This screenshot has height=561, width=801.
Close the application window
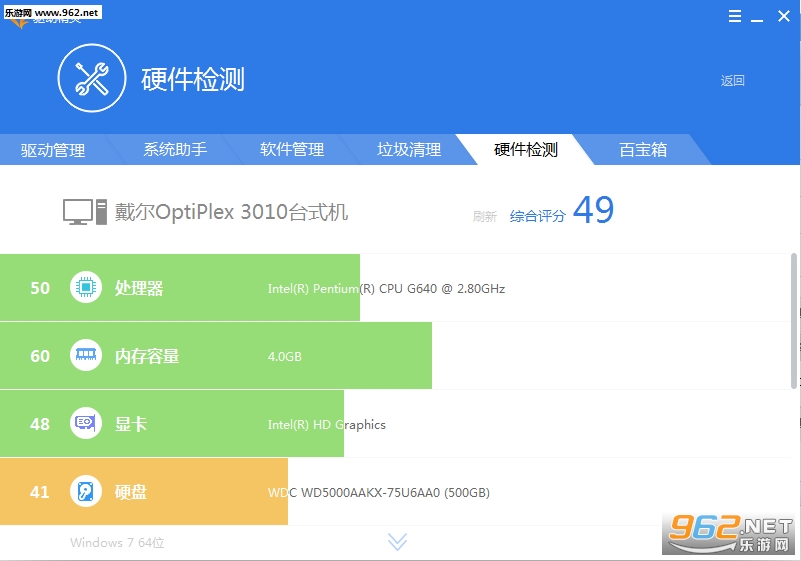pos(784,16)
